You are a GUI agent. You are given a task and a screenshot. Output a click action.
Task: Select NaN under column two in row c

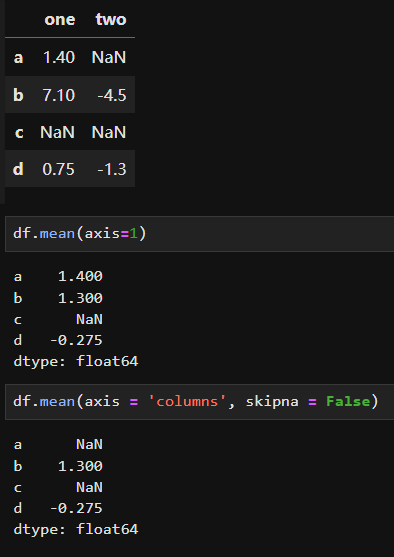click(x=109, y=133)
